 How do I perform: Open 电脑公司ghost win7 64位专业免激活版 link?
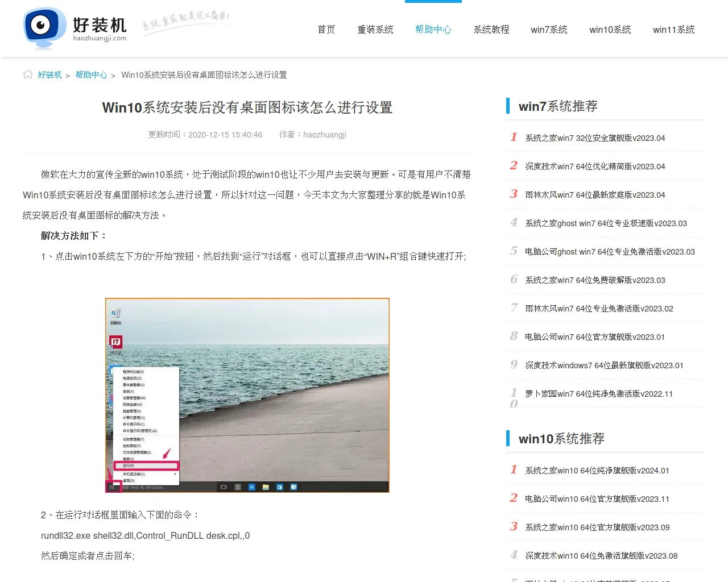(609, 252)
